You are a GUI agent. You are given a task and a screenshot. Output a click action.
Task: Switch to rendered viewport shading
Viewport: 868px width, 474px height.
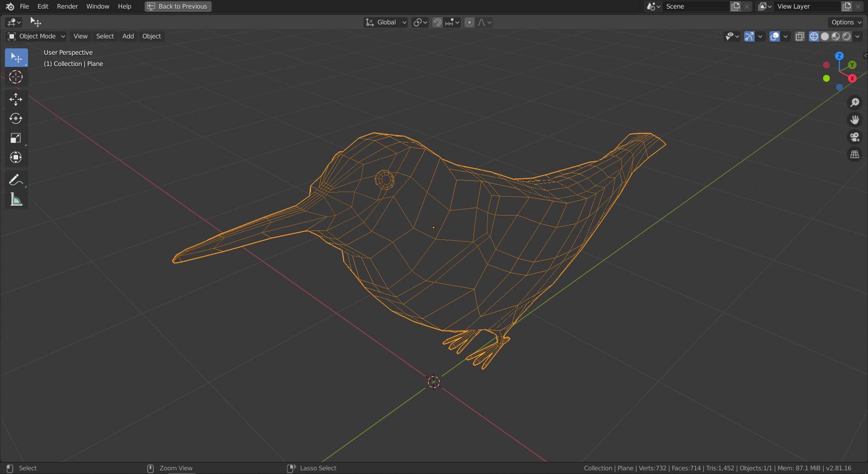846,36
